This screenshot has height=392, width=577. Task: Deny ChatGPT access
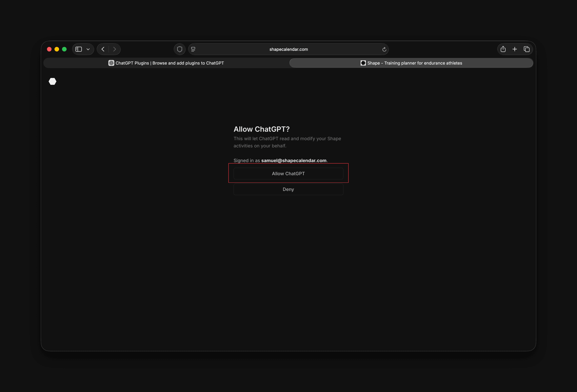point(288,189)
